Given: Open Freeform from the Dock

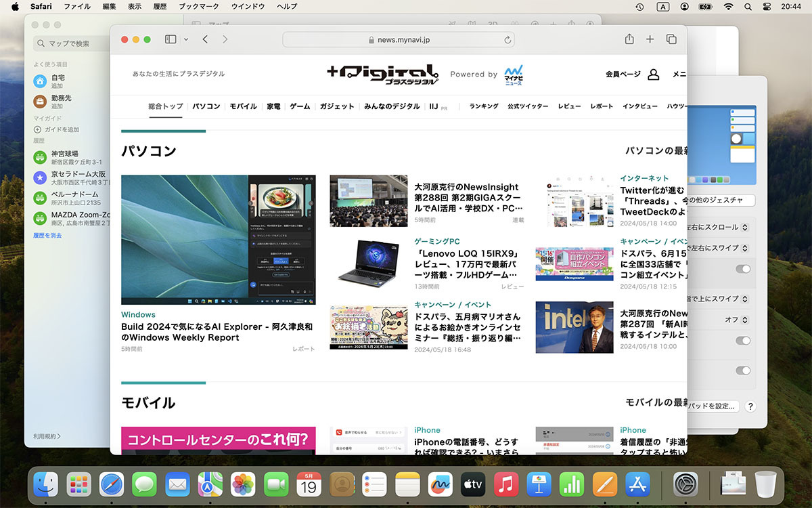Looking at the screenshot, I should [x=440, y=484].
